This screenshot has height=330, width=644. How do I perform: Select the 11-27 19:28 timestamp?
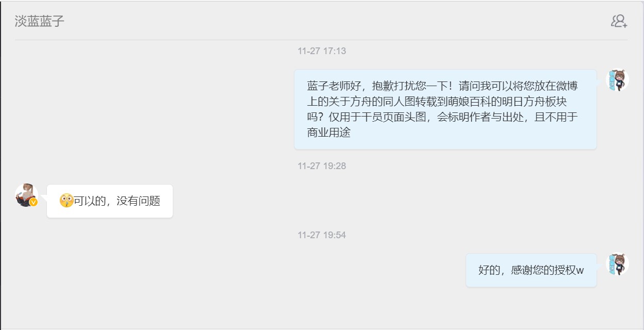tap(322, 166)
